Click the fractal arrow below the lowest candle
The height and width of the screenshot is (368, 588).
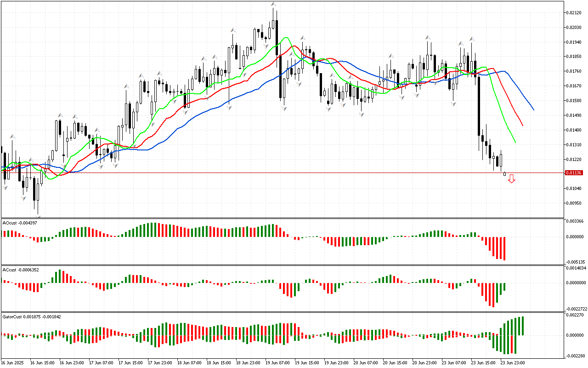point(38,215)
